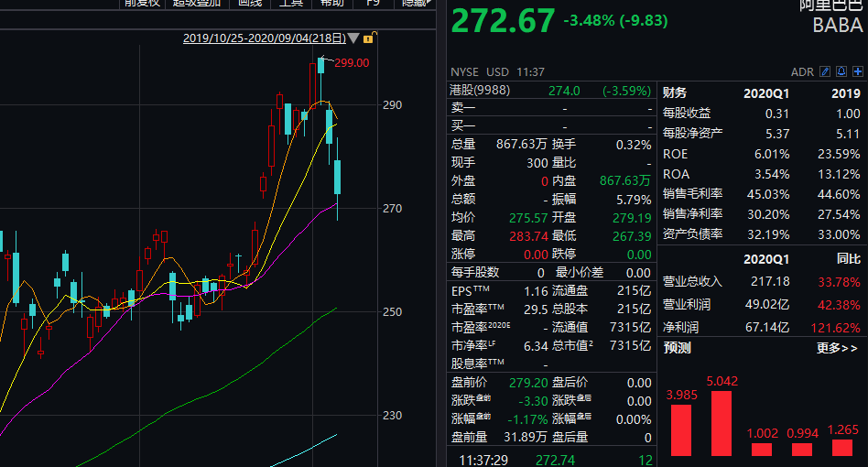Click the 预测 forecast heading
Image resolution: width=868 pixels, height=467 pixels.
click(677, 348)
